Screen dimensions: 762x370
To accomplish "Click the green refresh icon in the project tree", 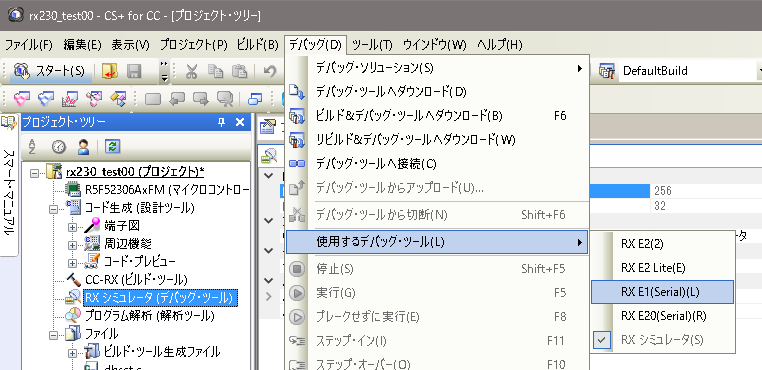I will point(113,146).
